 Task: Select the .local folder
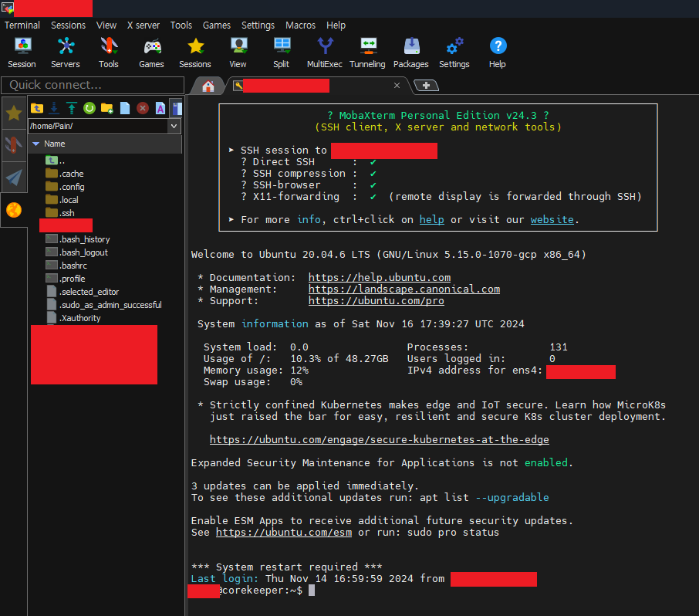62,200
